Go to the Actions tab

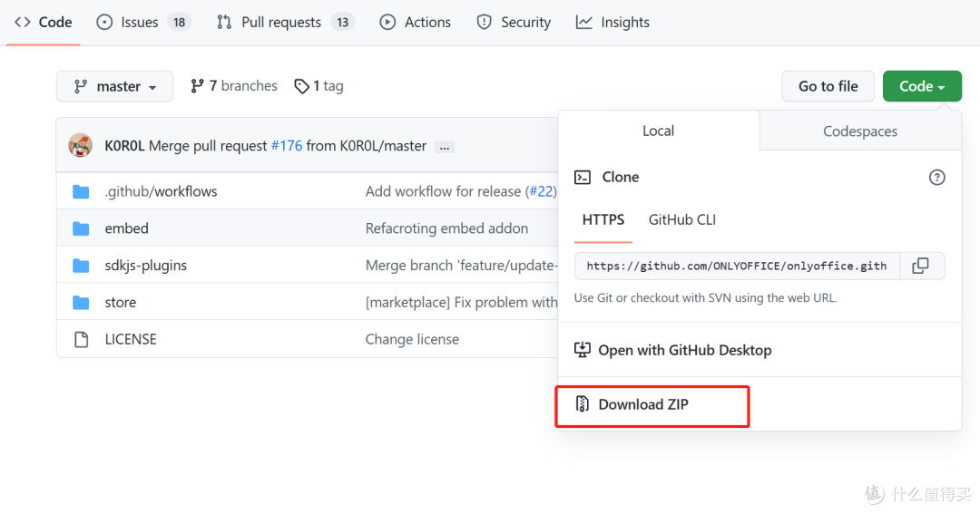click(x=415, y=22)
